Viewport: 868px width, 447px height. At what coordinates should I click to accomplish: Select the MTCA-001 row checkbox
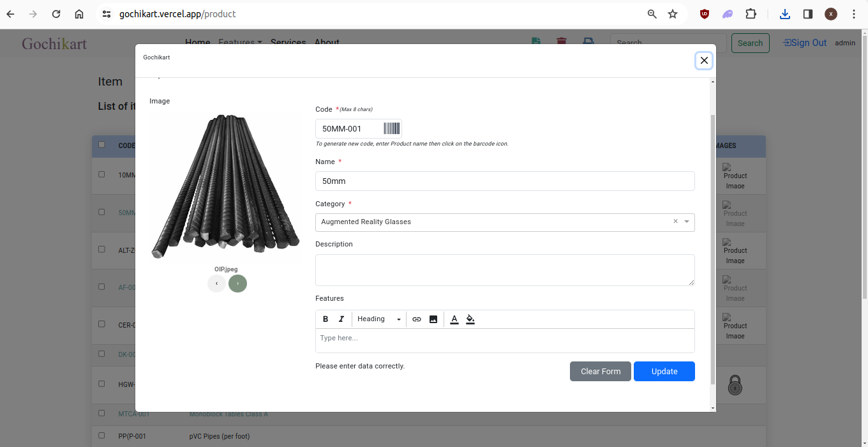coord(101,413)
